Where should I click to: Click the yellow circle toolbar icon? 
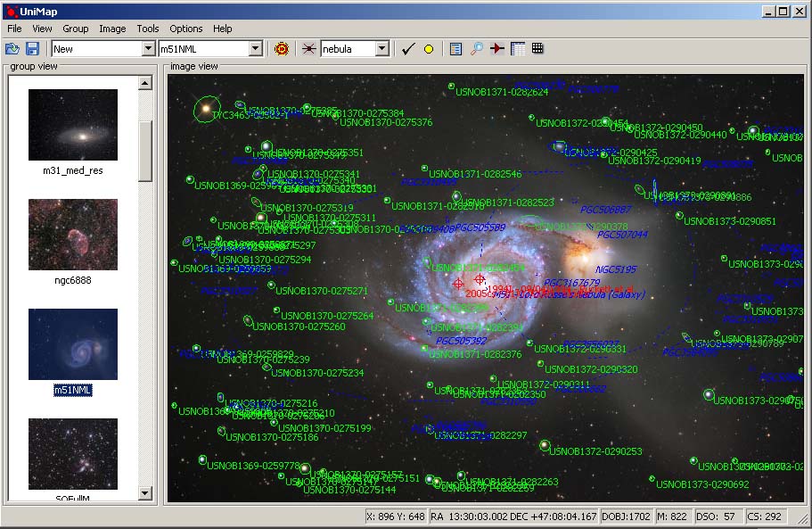pos(428,49)
